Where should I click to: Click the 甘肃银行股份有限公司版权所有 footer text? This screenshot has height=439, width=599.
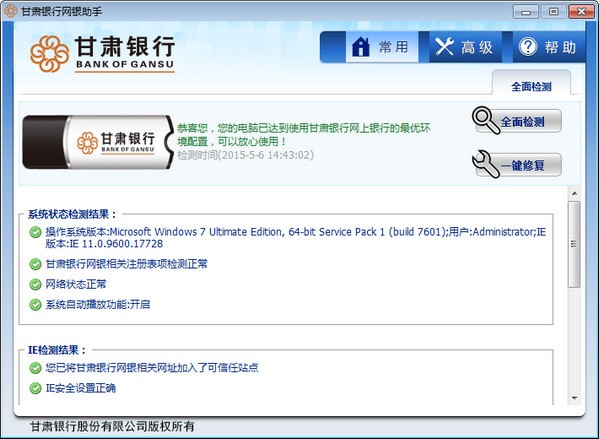(112, 426)
